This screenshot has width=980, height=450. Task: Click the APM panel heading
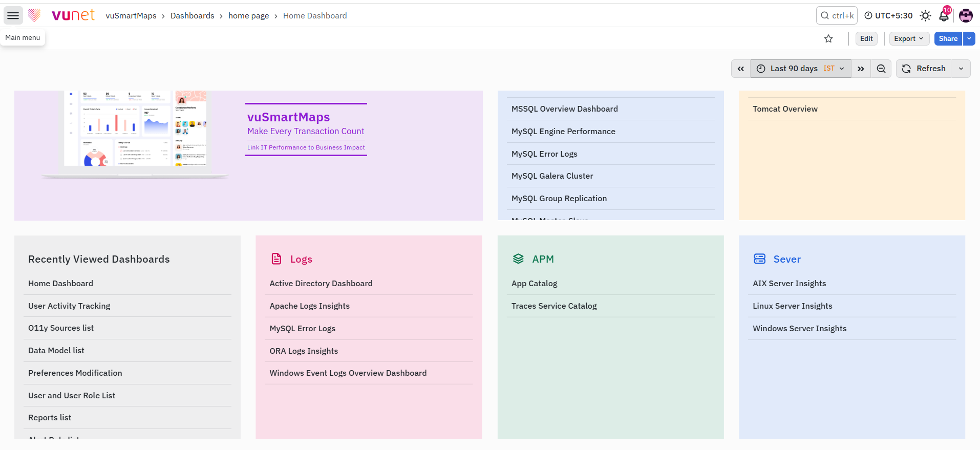click(x=543, y=260)
